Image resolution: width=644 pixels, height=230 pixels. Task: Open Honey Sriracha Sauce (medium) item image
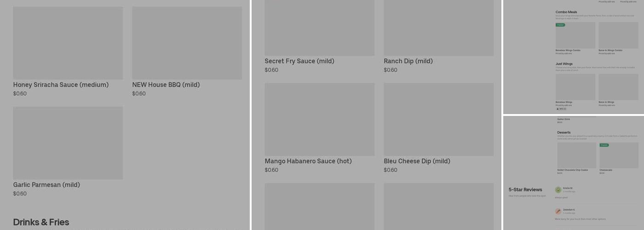(x=68, y=43)
